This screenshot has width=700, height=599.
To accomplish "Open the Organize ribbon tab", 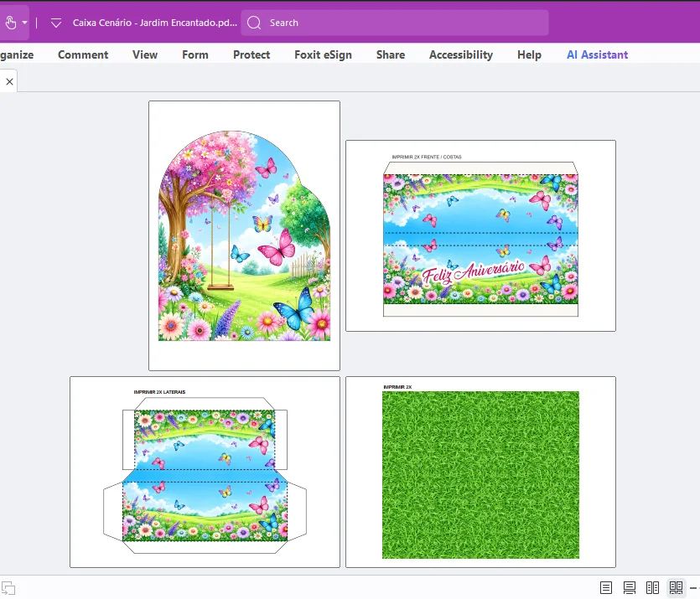I will (17, 54).
